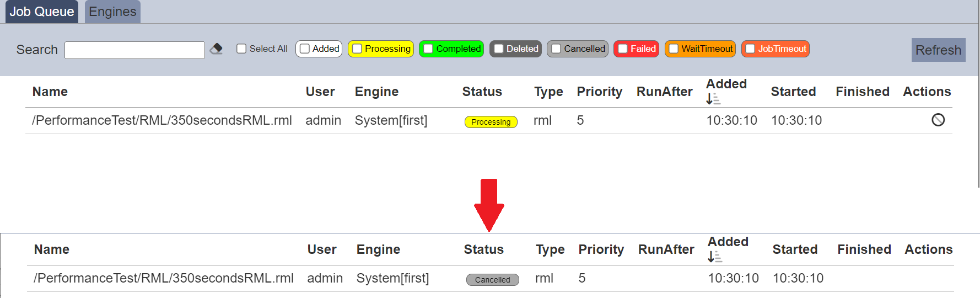This screenshot has width=980, height=298.
Task: Click the Refresh button
Action: click(938, 50)
